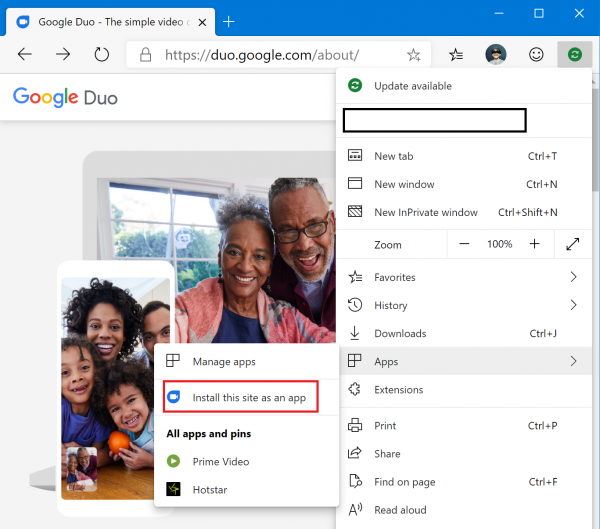Expand the History submenu
This screenshot has width=600, height=529.
pyautogui.click(x=464, y=305)
